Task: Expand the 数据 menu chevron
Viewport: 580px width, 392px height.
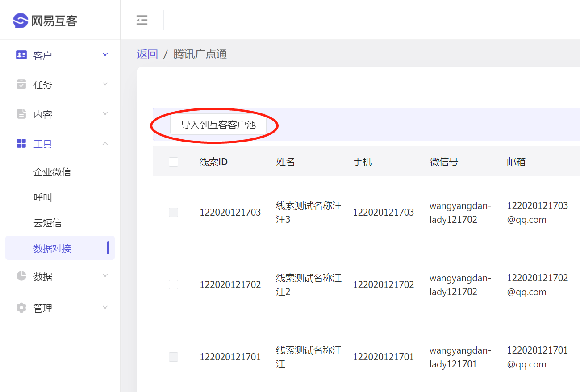Action: tap(105, 275)
